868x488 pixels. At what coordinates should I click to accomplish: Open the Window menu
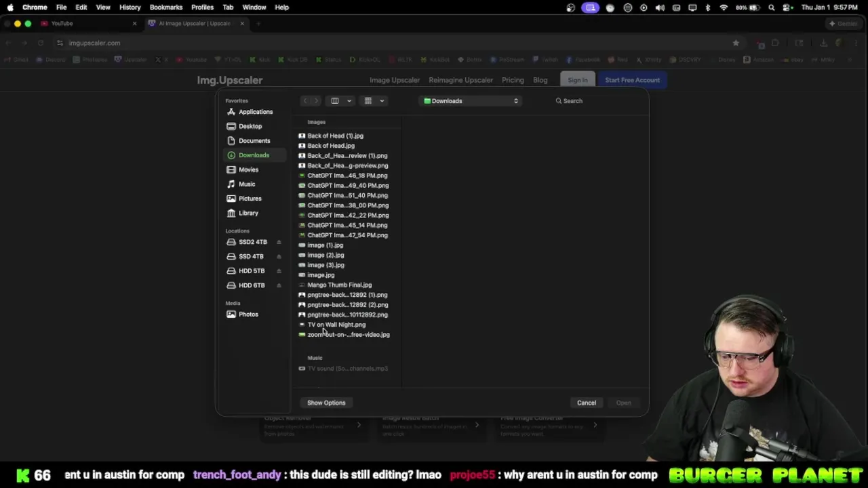(254, 7)
